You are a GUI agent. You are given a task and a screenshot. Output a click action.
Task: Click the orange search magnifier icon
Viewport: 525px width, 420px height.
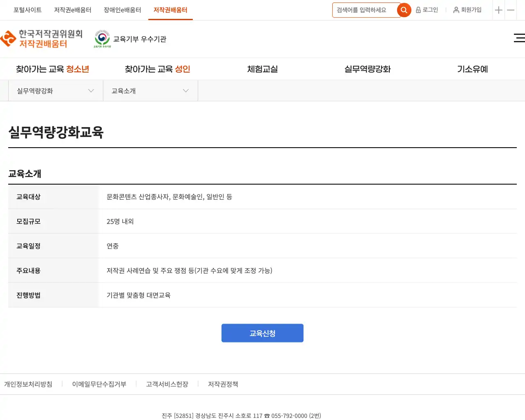(x=404, y=10)
